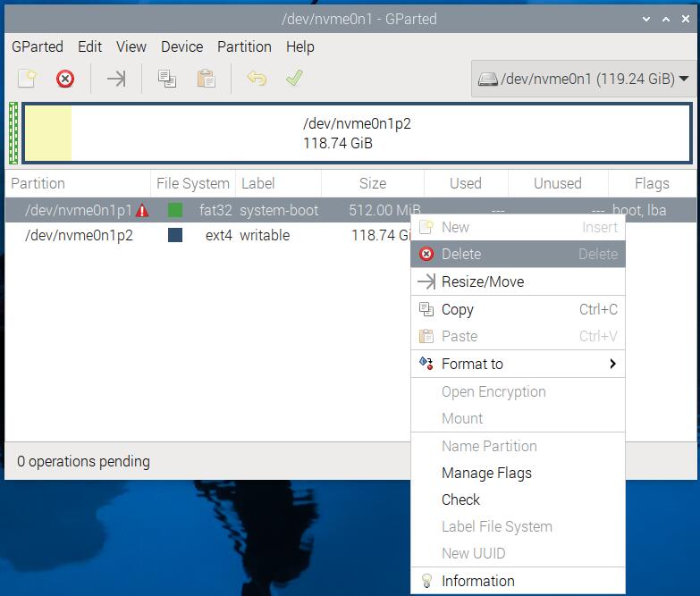Choose Resize/Move in the context menu
This screenshot has height=596, width=700.
tap(518, 281)
